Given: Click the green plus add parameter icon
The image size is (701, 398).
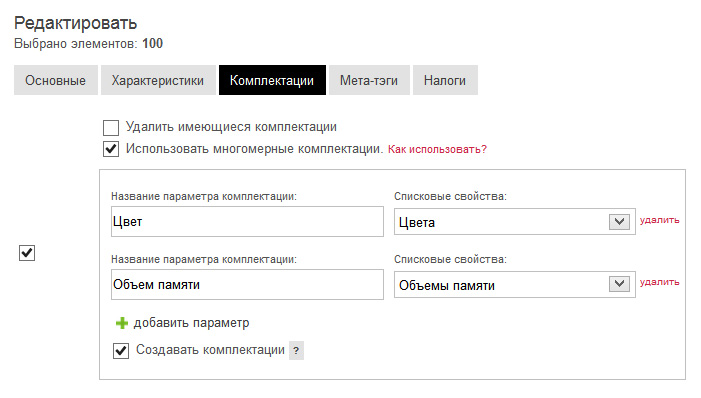Looking at the screenshot, I should point(122,323).
